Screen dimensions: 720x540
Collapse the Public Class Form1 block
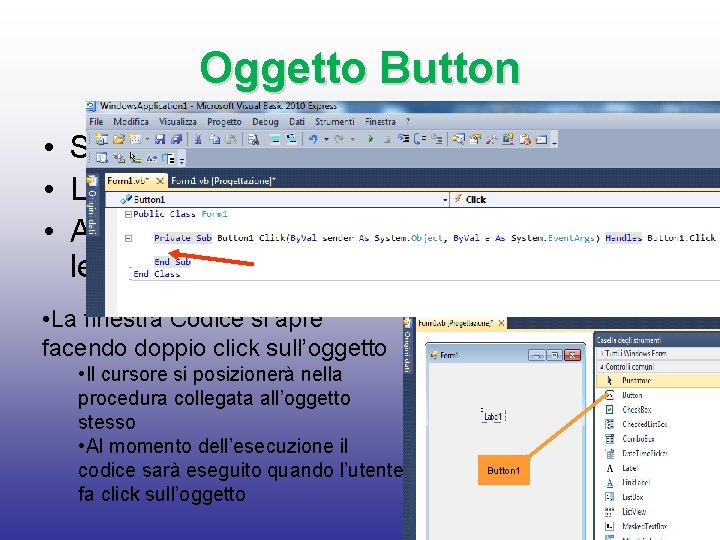click(129, 214)
